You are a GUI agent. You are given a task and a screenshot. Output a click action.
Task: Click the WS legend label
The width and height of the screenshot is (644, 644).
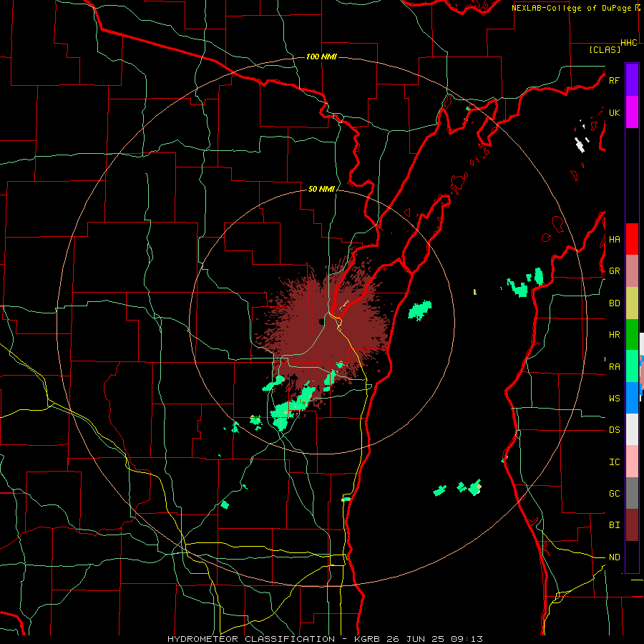tap(614, 398)
